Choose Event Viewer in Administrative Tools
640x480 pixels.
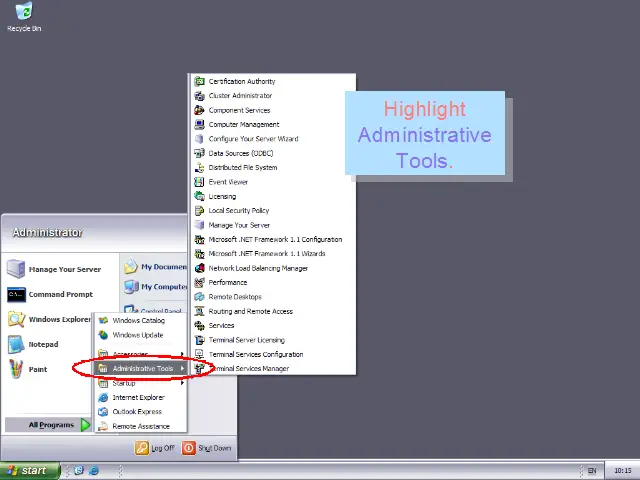pos(228,182)
